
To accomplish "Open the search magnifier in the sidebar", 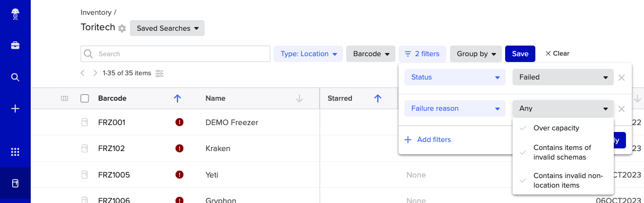I will (x=15, y=77).
